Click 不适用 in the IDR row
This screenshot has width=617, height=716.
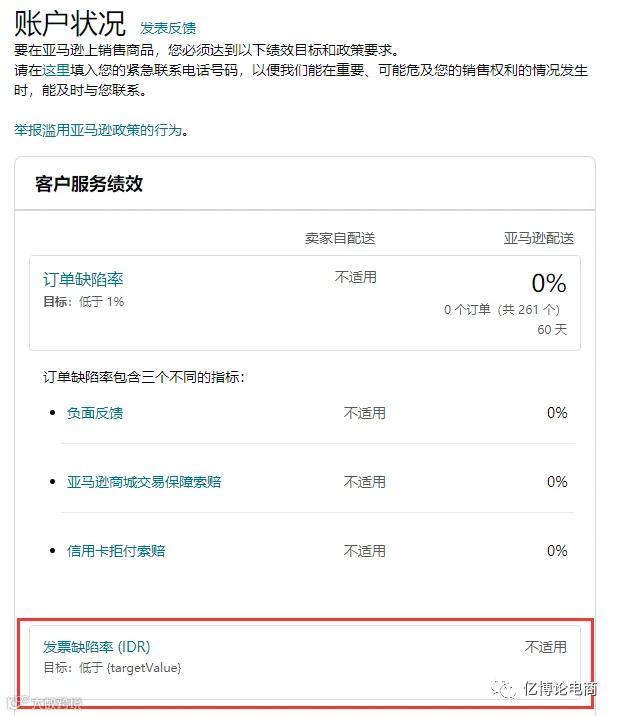pyautogui.click(x=545, y=647)
